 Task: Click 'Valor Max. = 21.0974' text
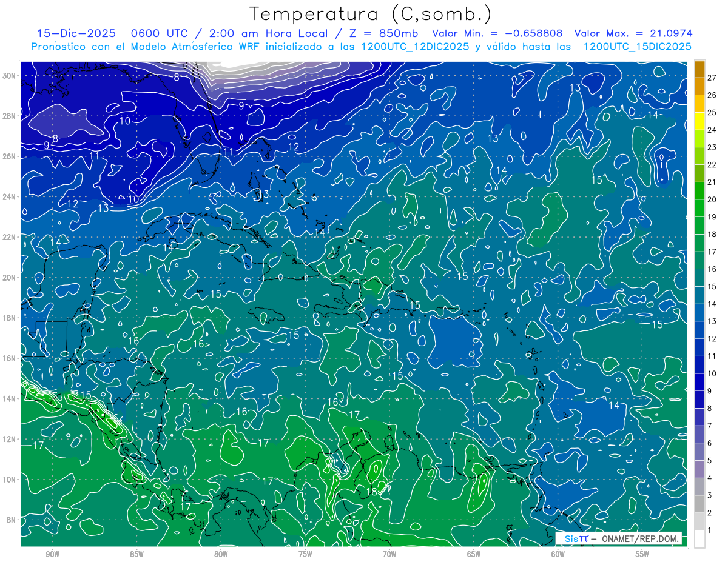(633, 34)
